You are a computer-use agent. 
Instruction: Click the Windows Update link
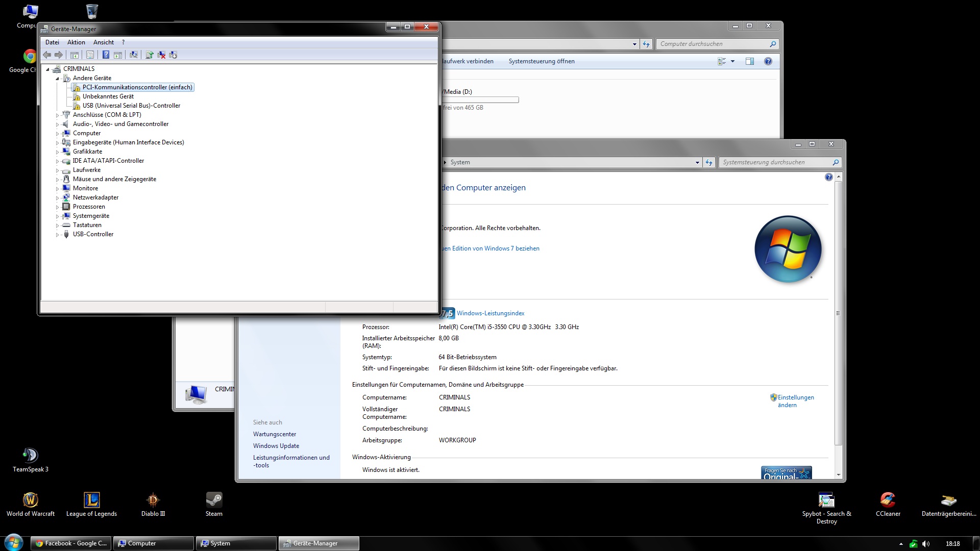click(x=276, y=446)
